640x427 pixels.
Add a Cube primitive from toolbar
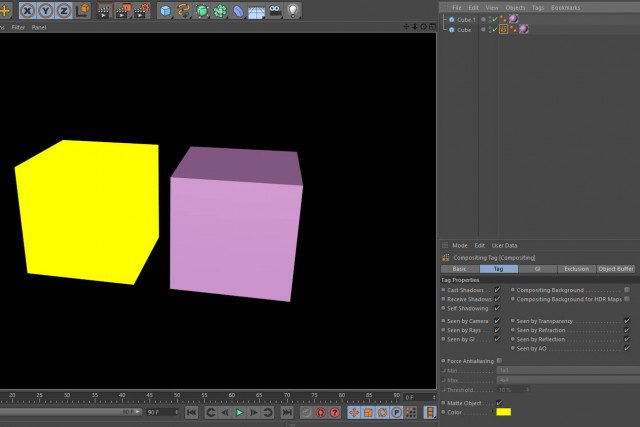[x=165, y=11]
